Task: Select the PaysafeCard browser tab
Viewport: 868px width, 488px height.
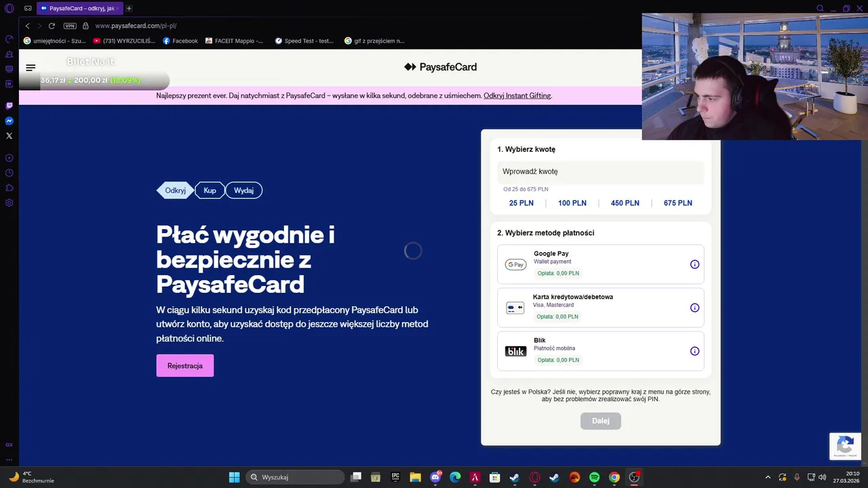Action: pyautogui.click(x=79, y=8)
